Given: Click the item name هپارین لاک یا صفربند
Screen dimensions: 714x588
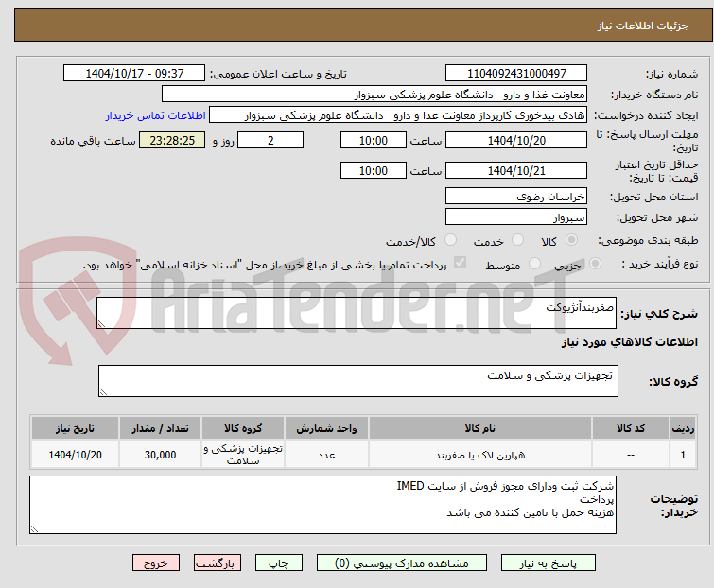Looking at the screenshot, I should (480, 455).
